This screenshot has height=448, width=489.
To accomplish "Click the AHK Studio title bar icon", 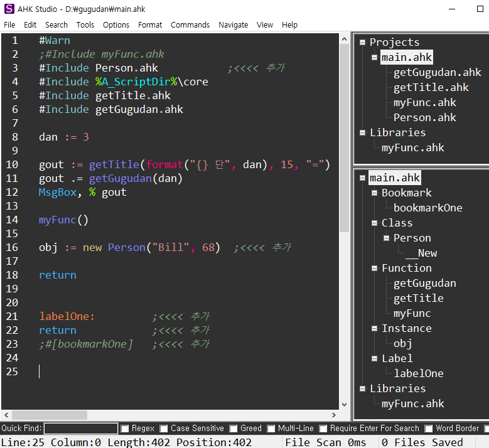I will [x=9, y=9].
